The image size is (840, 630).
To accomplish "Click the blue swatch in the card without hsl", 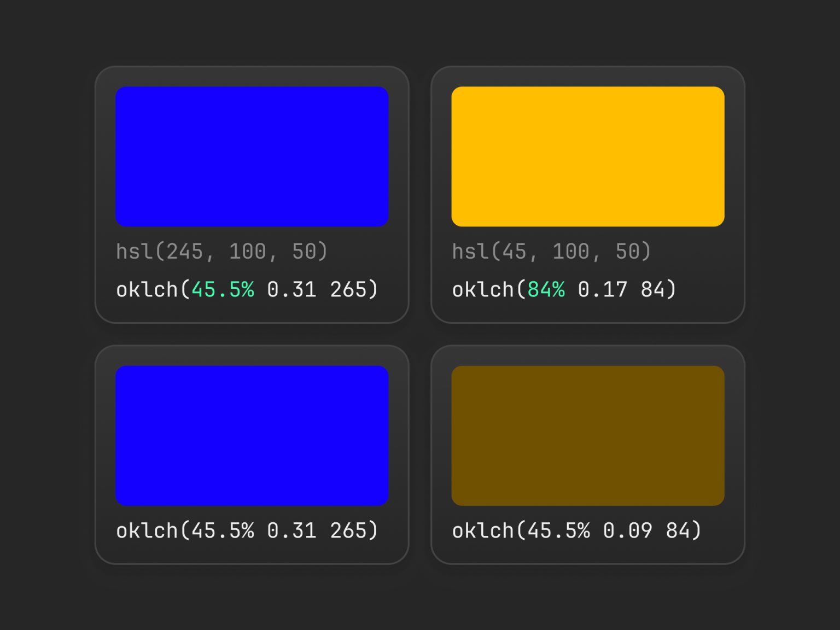I will tap(252, 435).
